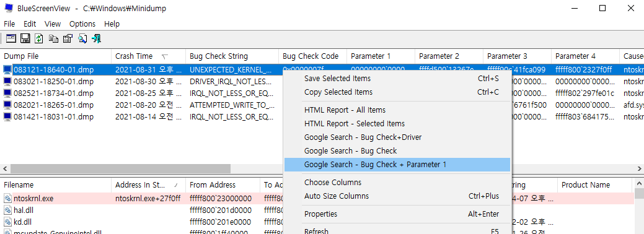Sort lower pane by From Address header
Image resolution: width=644 pixels, height=234 pixels.
(x=223, y=184)
